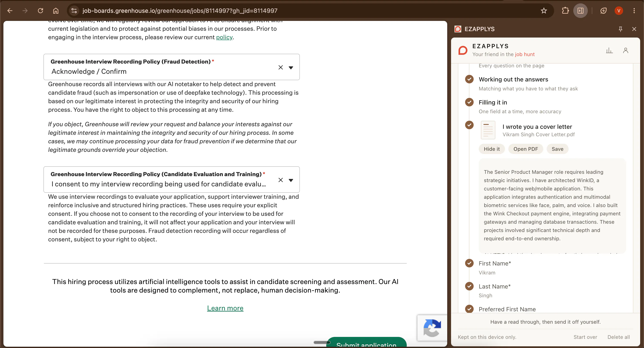
Task: Click the 'Vikram Singh Cover Letter.pdf' filename
Action: coord(539,135)
